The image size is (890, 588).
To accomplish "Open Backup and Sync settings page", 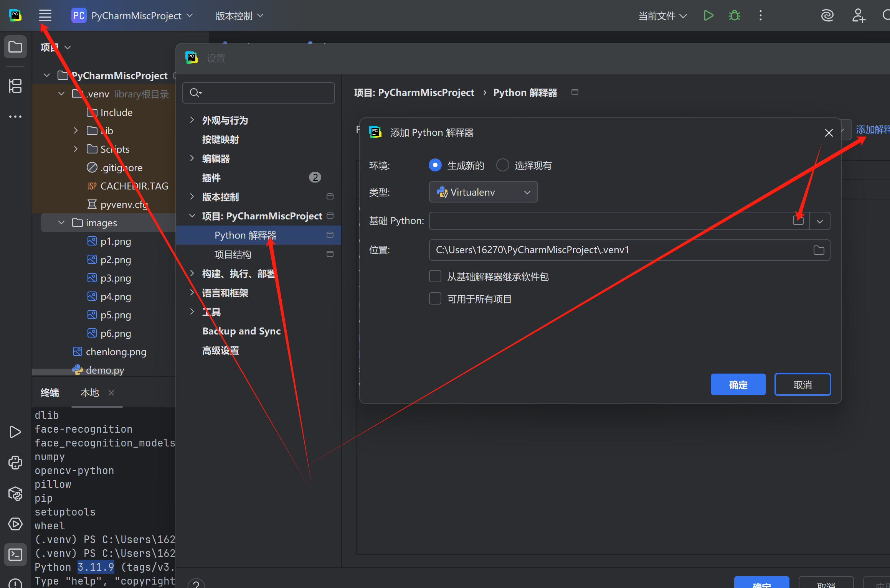I will pyautogui.click(x=241, y=331).
